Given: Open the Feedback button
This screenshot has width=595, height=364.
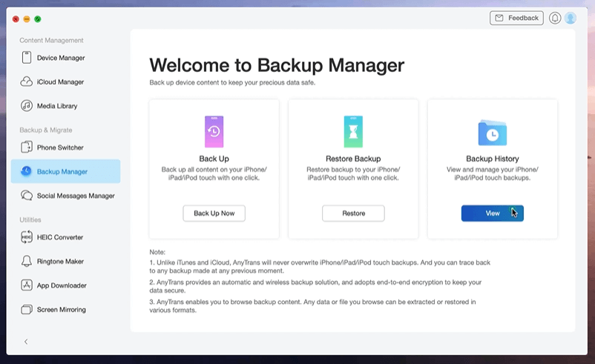Looking at the screenshot, I should click(516, 18).
